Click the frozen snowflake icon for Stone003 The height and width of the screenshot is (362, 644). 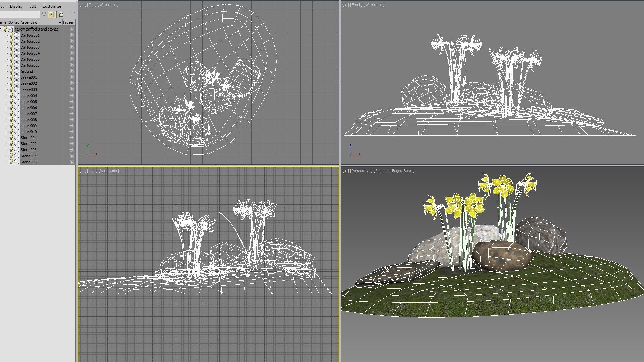[71, 150]
